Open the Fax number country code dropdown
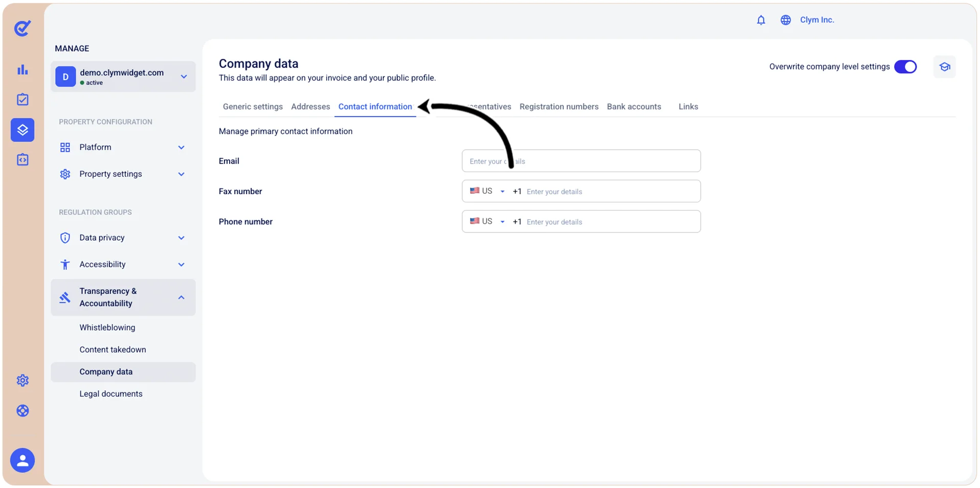Viewport: 980px width, 488px height. coord(487,191)
